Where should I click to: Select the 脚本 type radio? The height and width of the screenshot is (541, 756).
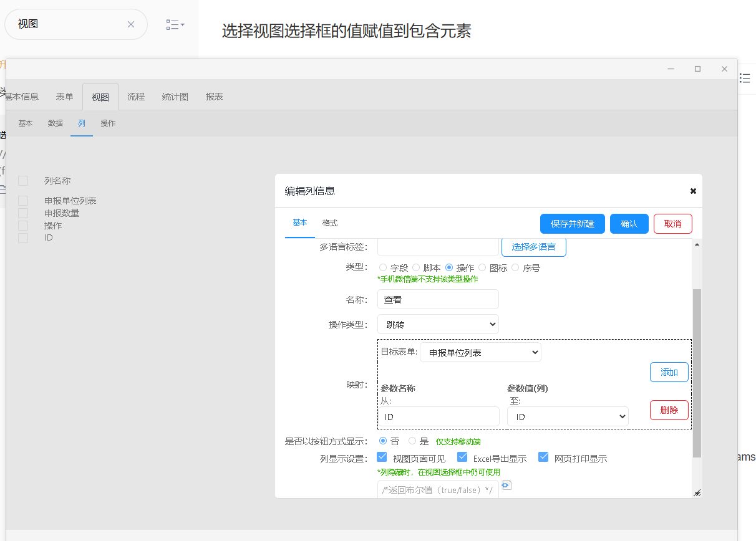(x=416, y=267)
